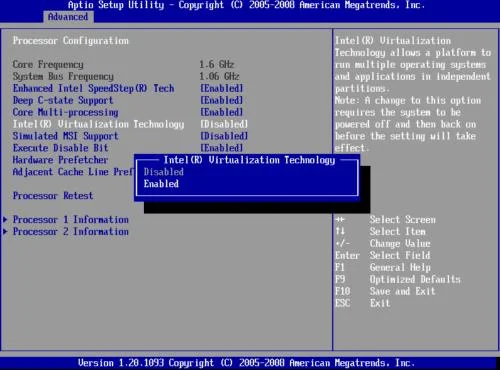Click the arrow beside Processor 2 Information
This screenshot has width=500, height=370.
[5, 232]
